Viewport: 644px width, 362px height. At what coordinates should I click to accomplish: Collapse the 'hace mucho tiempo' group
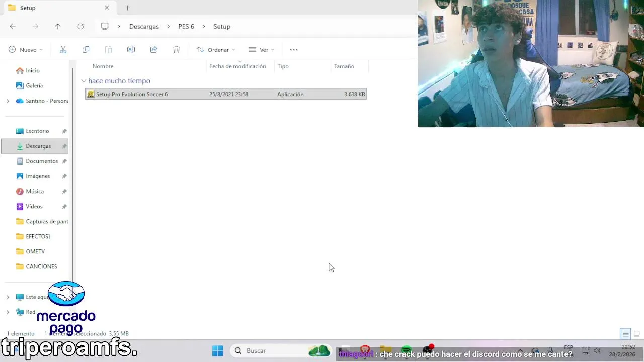coord(84,81)
